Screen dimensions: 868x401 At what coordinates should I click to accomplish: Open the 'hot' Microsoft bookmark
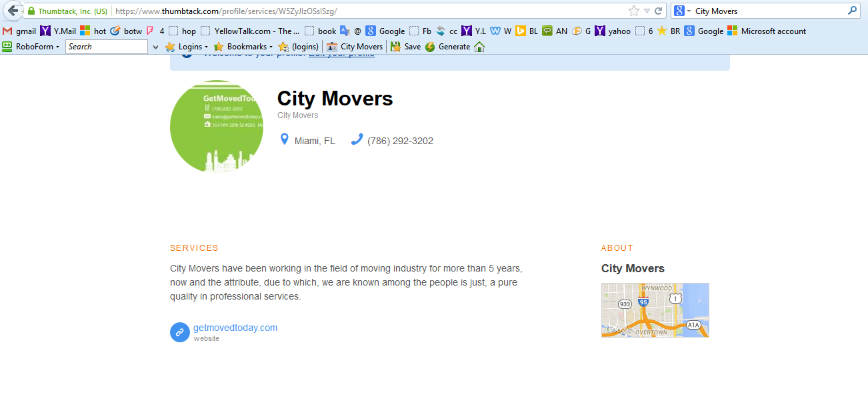pyautogui.click(x=93, y=31)
